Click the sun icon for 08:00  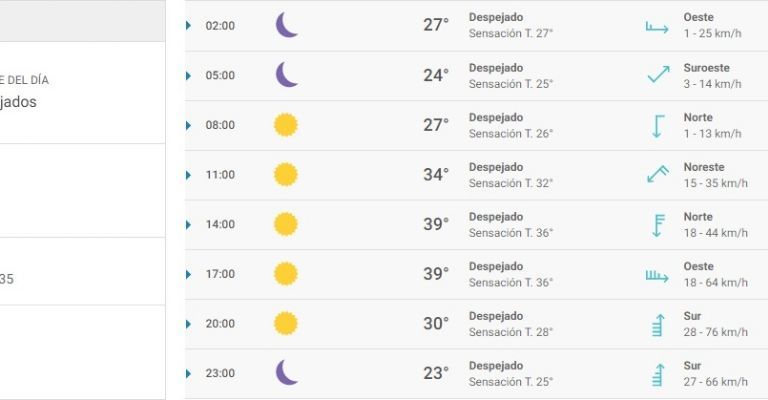pos(286,125)
